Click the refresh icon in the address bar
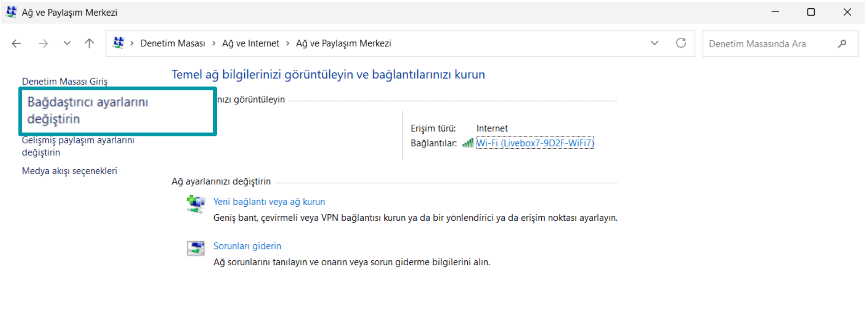868x325 pixels. pyautogui.click(x=681, y=43)
